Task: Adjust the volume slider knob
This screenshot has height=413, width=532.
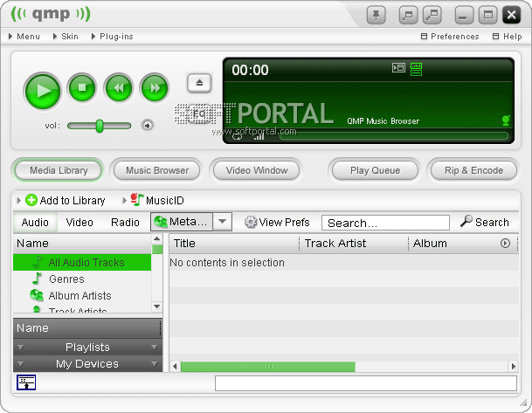Action: pos(100,126)
